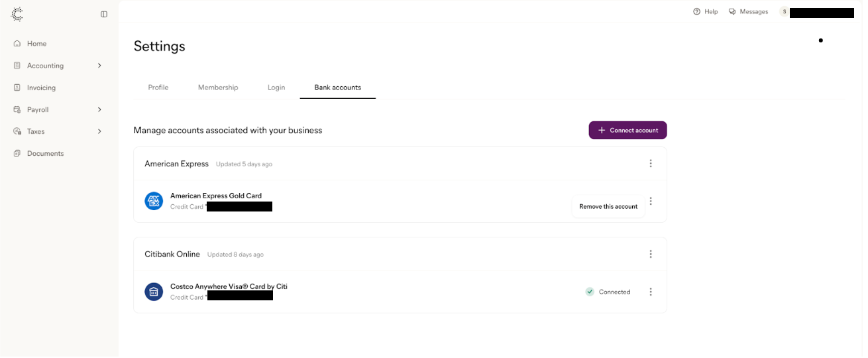This screenshot has height=358, width=868.
Task: Click the Invoicing sidebar icon
Action: pos(17,88)
